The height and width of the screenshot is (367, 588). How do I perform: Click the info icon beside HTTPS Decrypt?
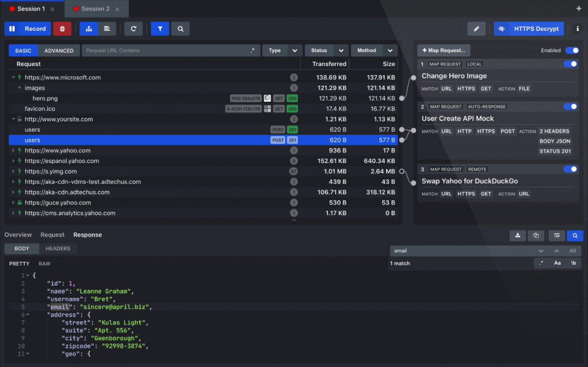578,29
